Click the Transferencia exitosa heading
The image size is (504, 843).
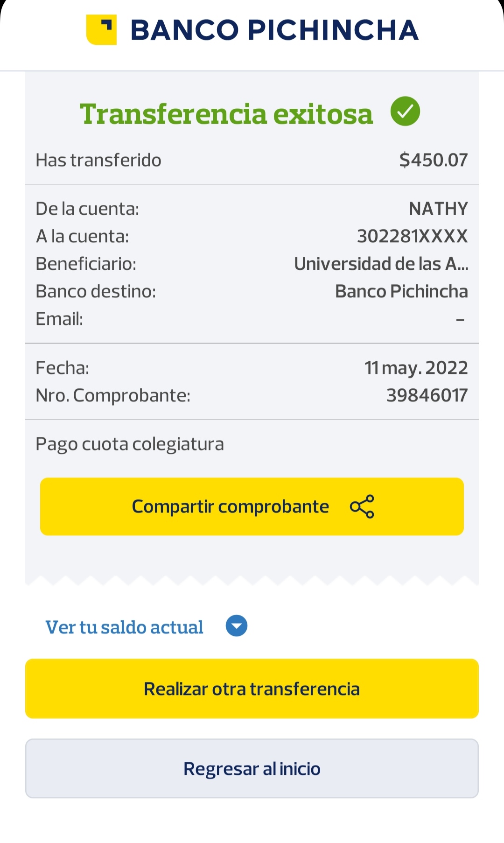click(226, 114)
